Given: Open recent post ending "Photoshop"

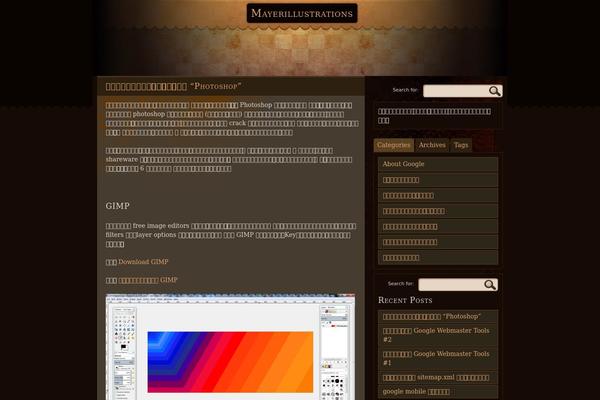Looking at the screenshot, I should click(432, 317).
